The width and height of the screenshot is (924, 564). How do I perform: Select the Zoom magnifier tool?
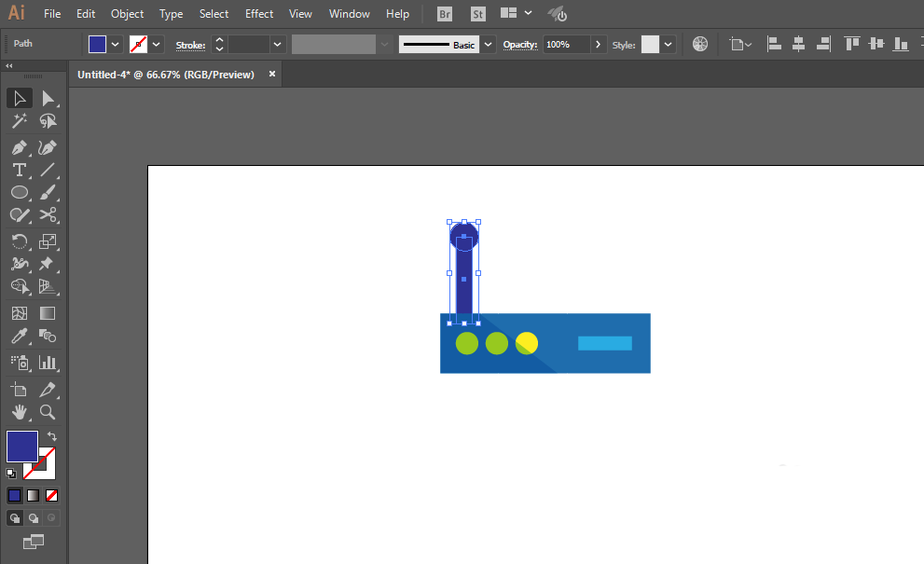[x=48, y=411]
